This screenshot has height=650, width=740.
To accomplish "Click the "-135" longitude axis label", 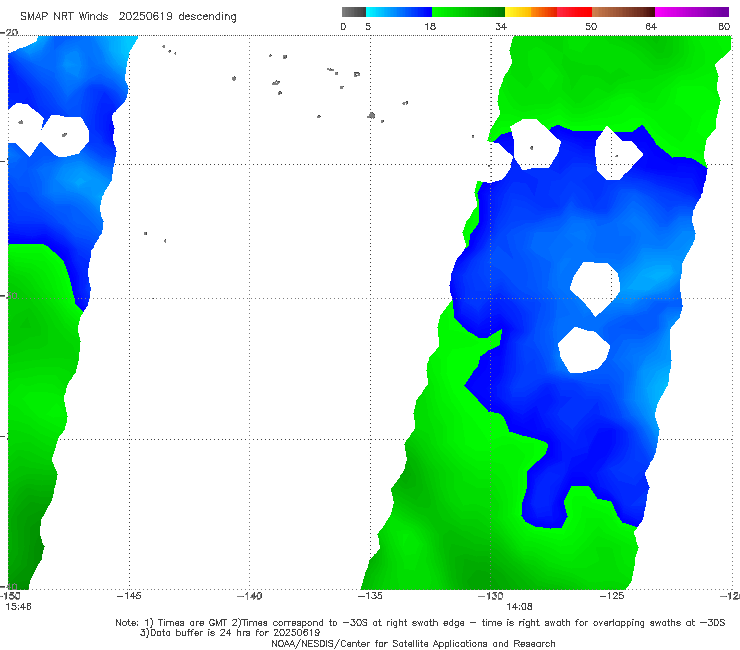I will point(370,596).
